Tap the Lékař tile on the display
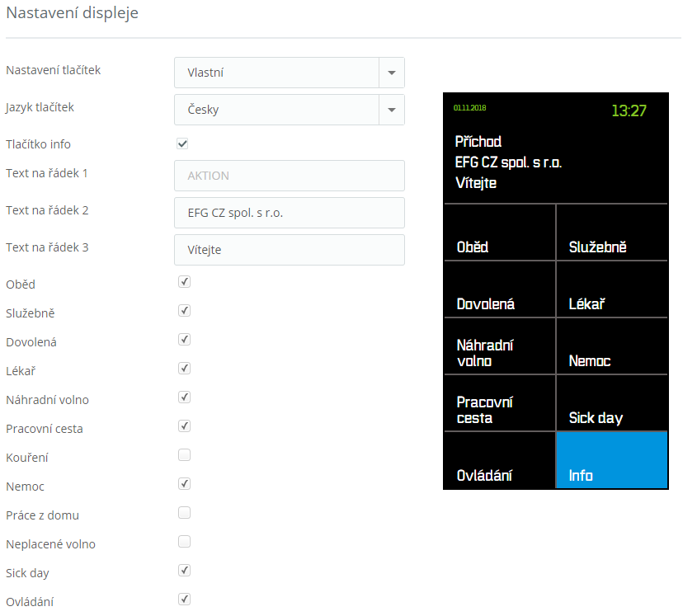 [x=612, y=290]
